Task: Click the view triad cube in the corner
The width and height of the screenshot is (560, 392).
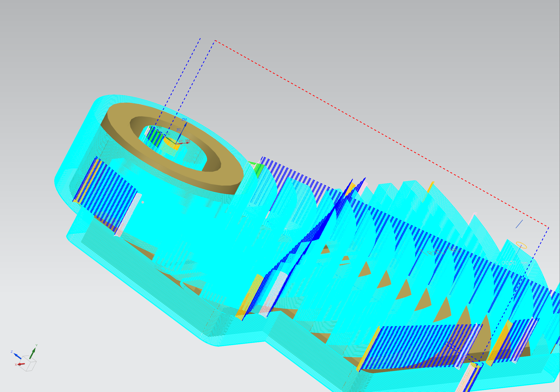Action: pos(28,363)
